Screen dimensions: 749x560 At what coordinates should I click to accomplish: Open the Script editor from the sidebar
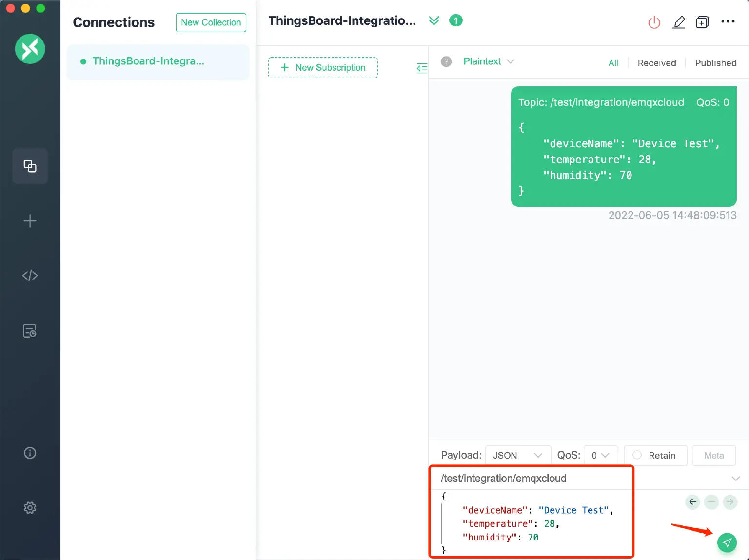[x=30, y=275]
